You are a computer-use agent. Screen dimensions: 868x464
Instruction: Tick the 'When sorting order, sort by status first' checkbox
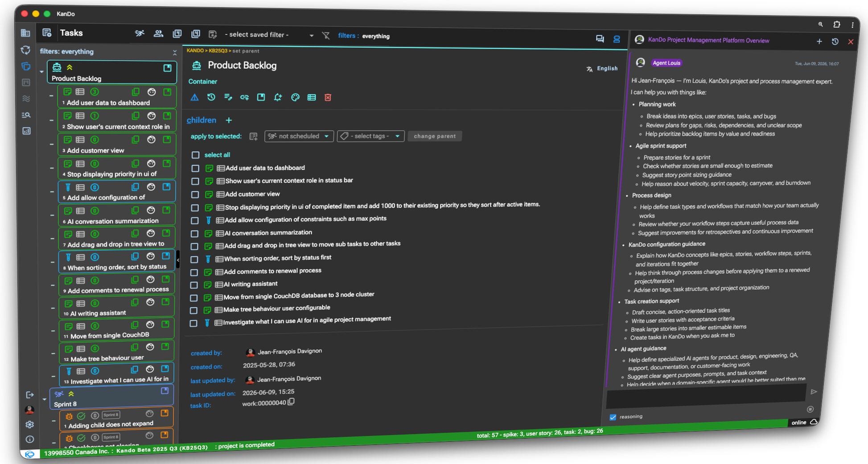point(194,259)
